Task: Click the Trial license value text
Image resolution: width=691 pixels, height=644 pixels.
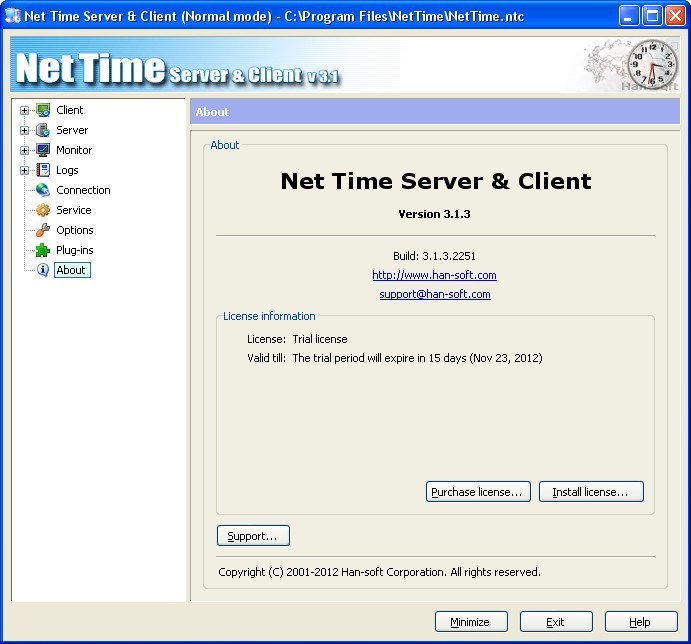Action: (320, 339)
